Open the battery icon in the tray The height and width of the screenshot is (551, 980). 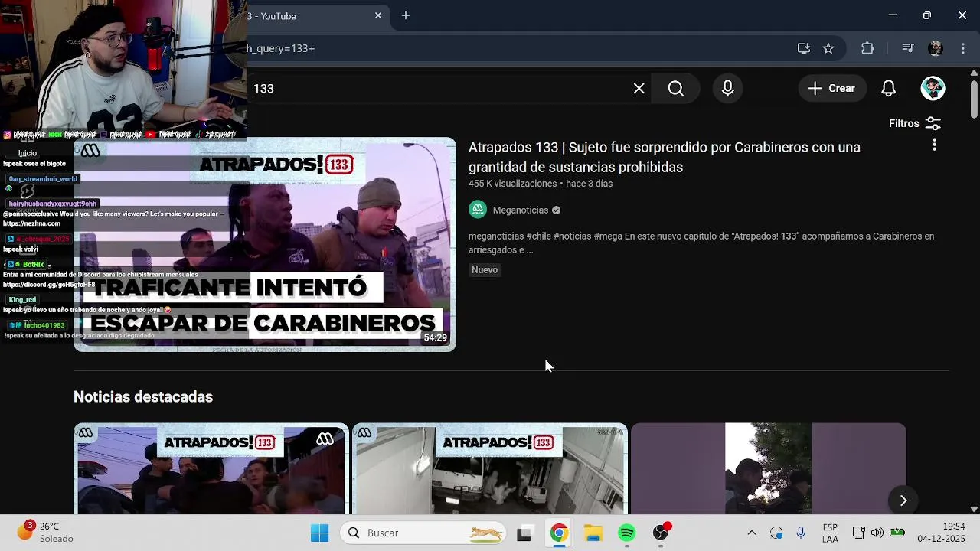click(897, 533)
